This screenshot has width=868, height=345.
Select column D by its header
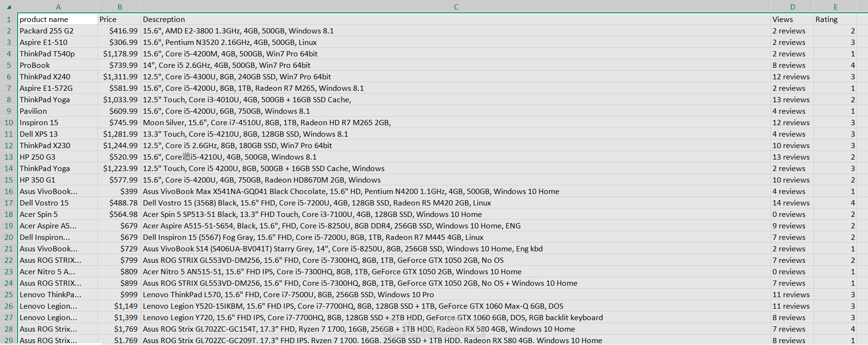[792, 7]
